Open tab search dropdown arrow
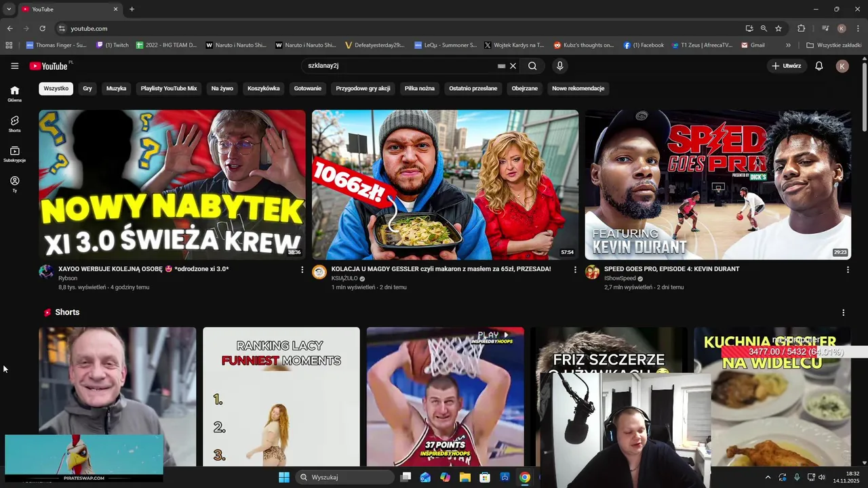 9,9
